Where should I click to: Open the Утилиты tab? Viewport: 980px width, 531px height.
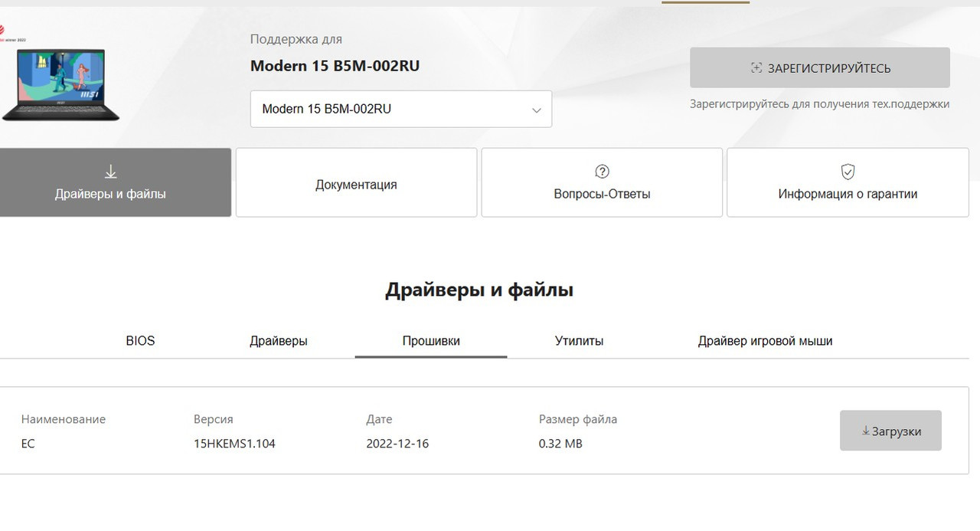[x=579, y=341]
